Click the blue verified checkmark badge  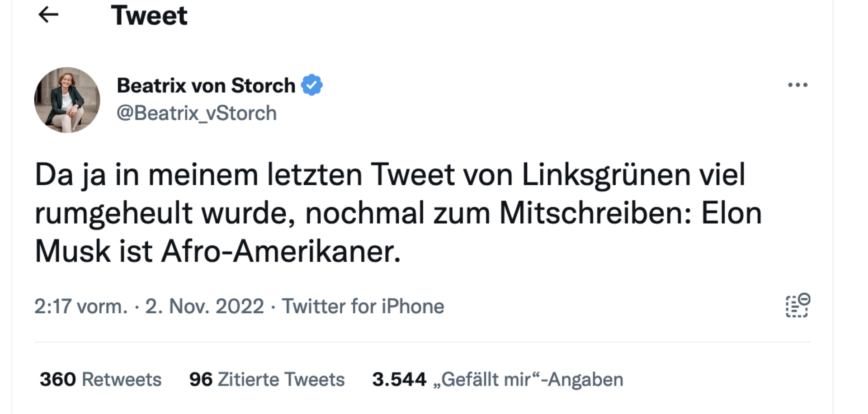pyautogui.click(x=312, y=85)
